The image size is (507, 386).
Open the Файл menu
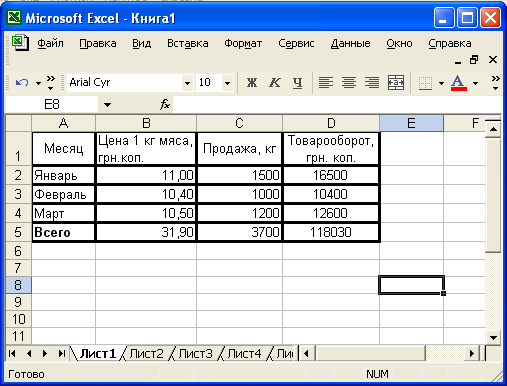[x=50, y=43]
